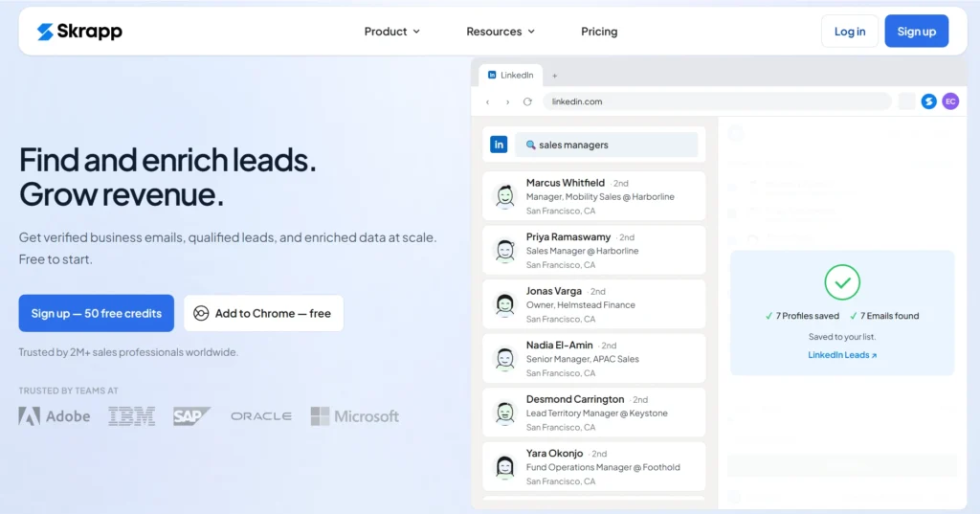980x514 pixels.
Task: Click the Oracle logo
Action: pos(261,416)
